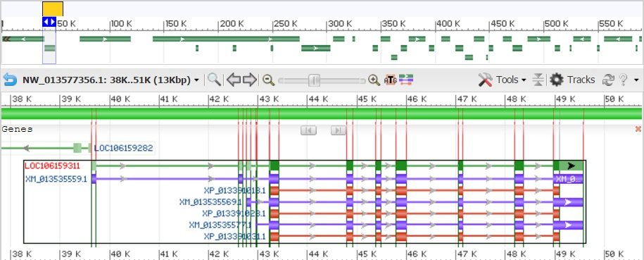Select protein XP_013391023.1 label

[x=234, y=213]
